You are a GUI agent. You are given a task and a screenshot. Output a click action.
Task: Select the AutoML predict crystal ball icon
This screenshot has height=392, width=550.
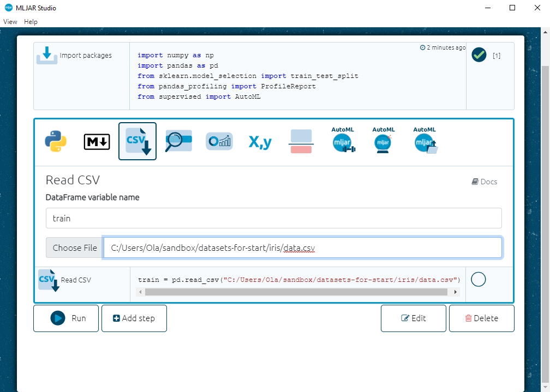point(384,140)
